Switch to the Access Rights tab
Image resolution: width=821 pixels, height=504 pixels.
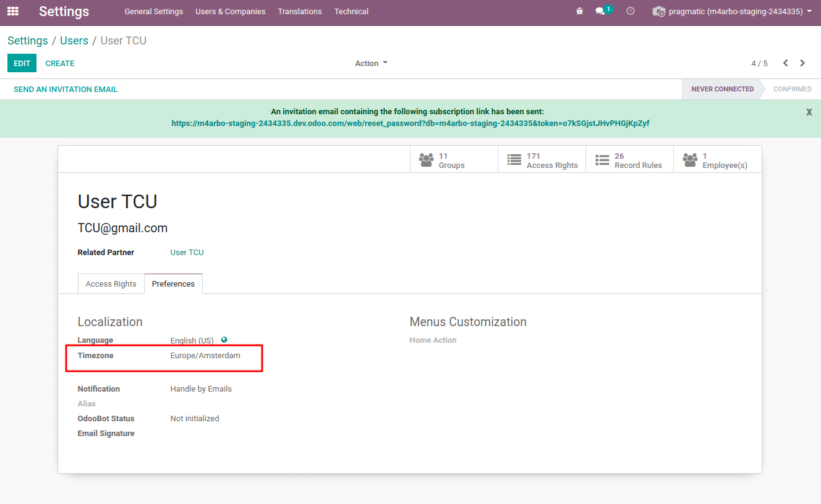pos(111,284)
